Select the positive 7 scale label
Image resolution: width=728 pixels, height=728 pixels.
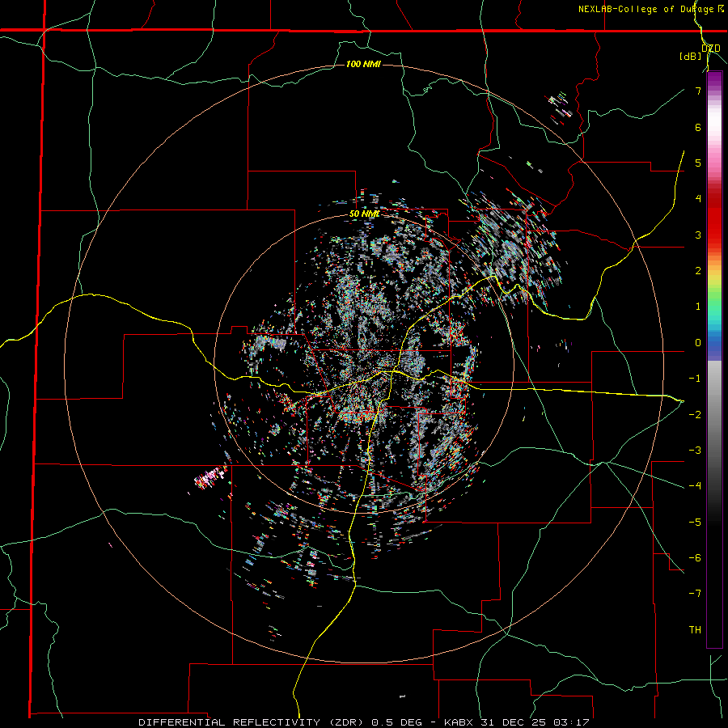point(698,91)
